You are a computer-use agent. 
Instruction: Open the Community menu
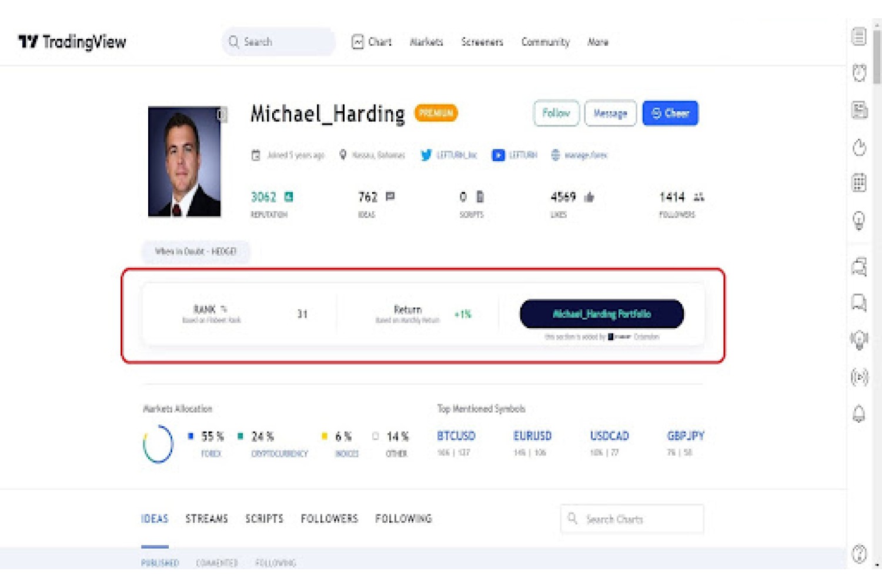[x=546, y=42]
